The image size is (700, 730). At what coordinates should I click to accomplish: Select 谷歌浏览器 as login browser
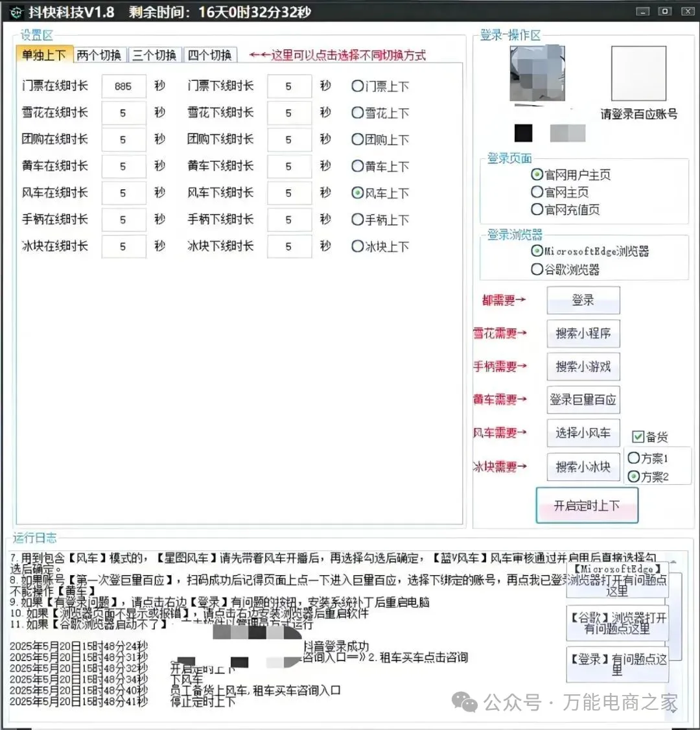(x=537, y=269)
